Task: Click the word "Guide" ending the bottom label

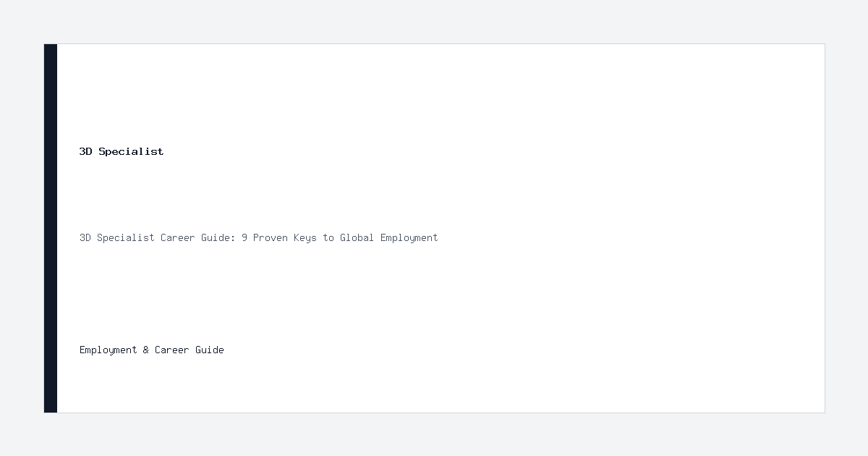Action: click(x=210, y=350)
